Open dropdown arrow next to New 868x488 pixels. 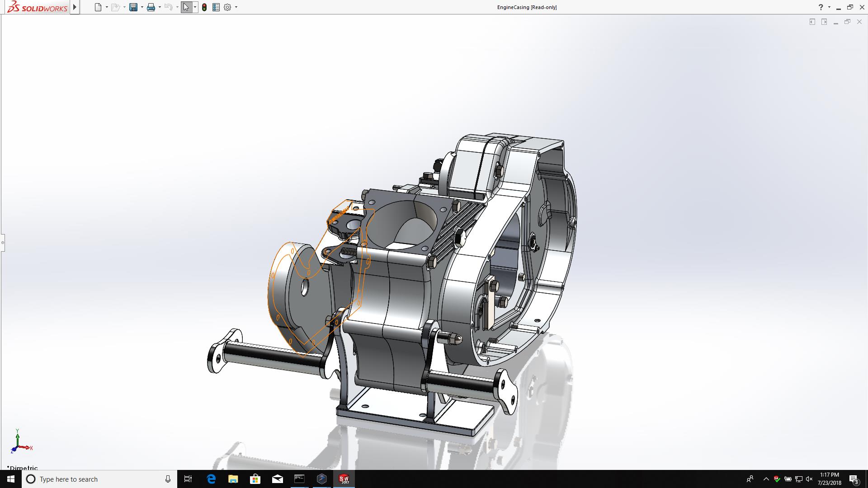[107, 7]
